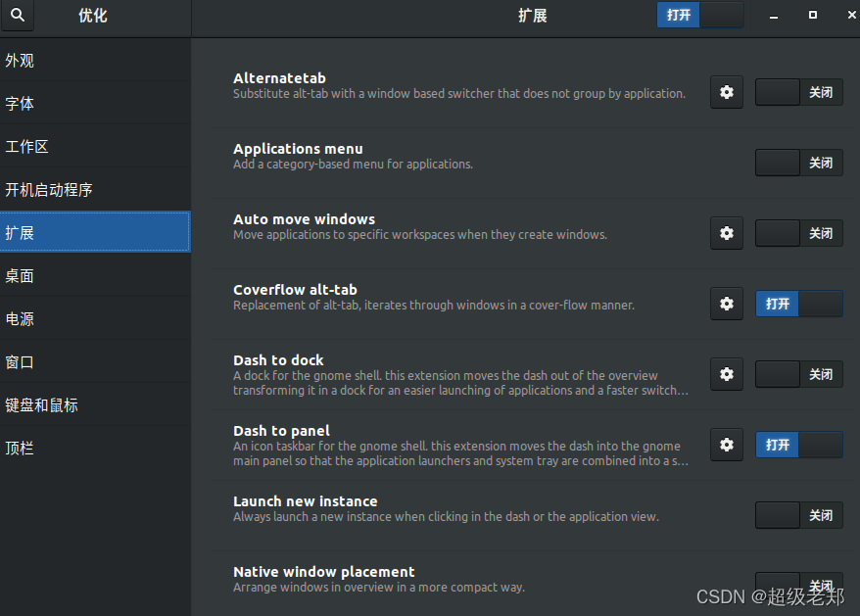The height and width of the screenshot is (616, 860).
Task: Open Dash to panel settings gear
Action: (x=726, y=445)
